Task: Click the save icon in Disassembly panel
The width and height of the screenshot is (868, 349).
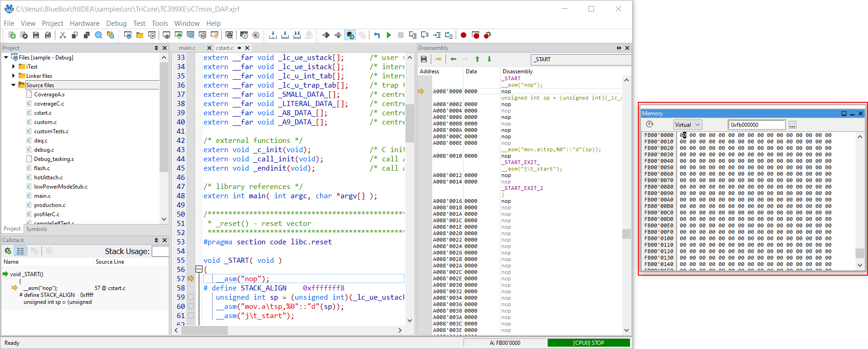Action: (x=424, y=59)
